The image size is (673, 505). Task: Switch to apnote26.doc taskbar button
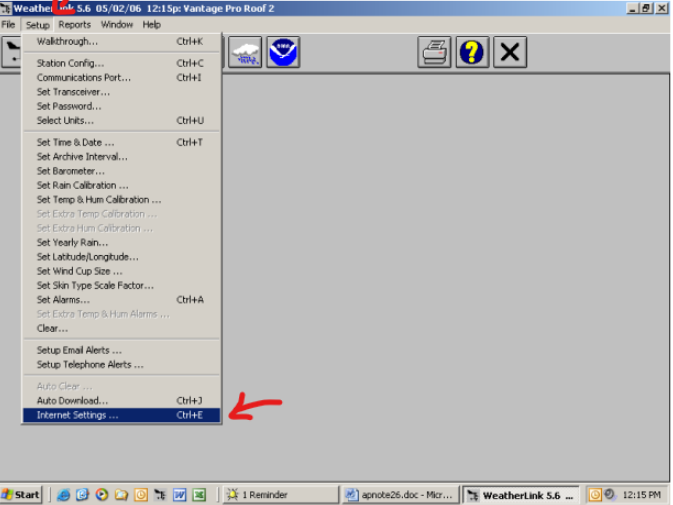[398, 495]
